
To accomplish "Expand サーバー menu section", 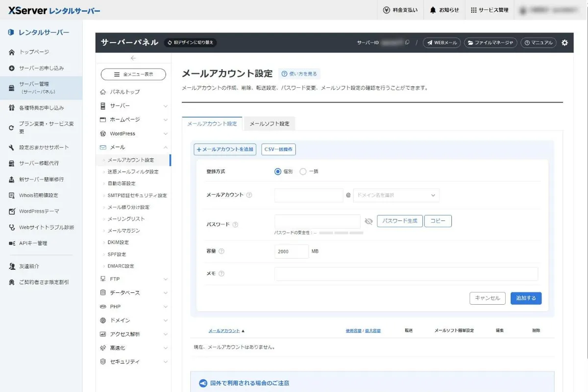I will click(133, 106).
